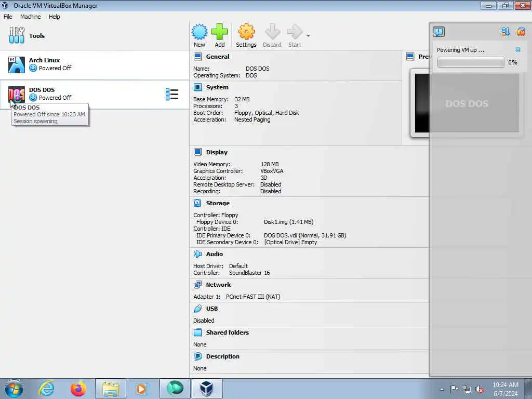Launch Internet Explorer from the taskbar
The width and height of the screenshot is (532, 399).
tap(46, 389)
